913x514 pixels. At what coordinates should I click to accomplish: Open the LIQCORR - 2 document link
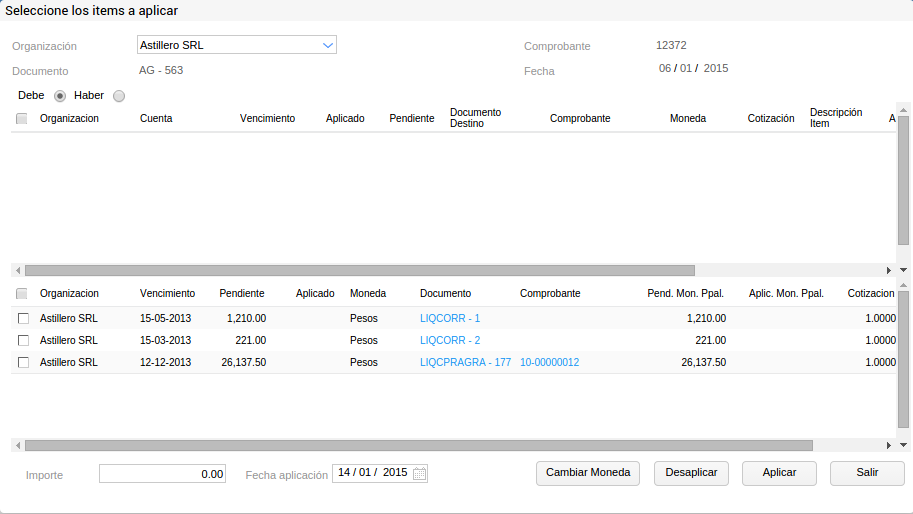click(450, 340)
